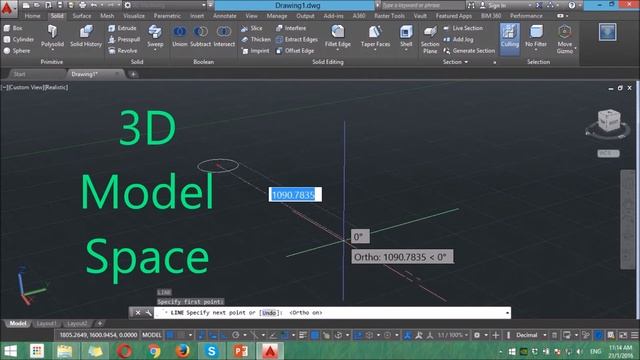Toggle polar tracking in status bar
The height and width of the screenshot is (360, 640).
(236, 335)
